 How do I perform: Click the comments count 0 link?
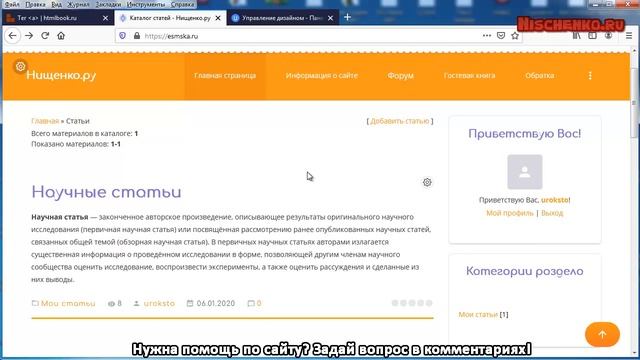pos(259,303)
